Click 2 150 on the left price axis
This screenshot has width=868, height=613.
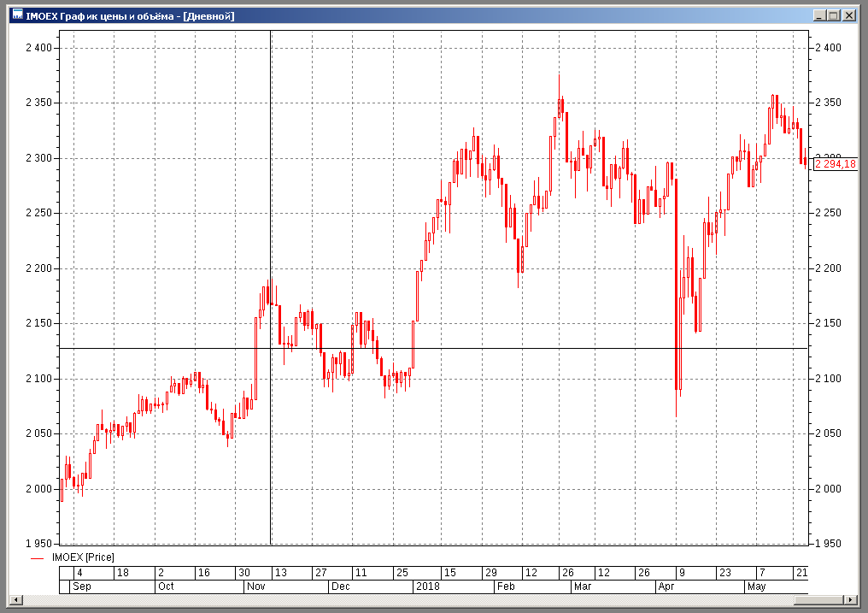[38, 323]
